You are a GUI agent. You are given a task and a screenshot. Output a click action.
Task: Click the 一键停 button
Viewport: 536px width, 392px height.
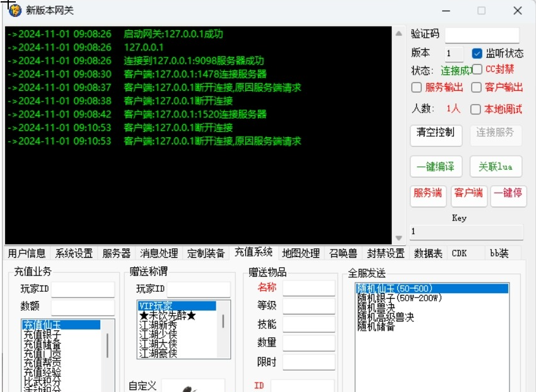pos(508,193)
